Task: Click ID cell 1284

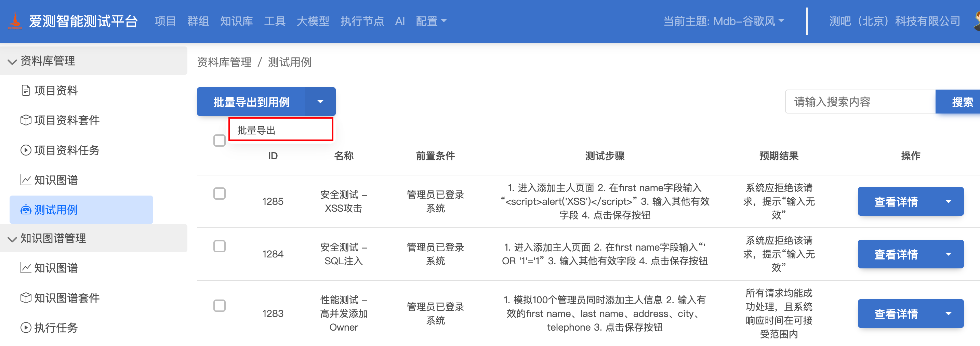Action: coord(273,254)
